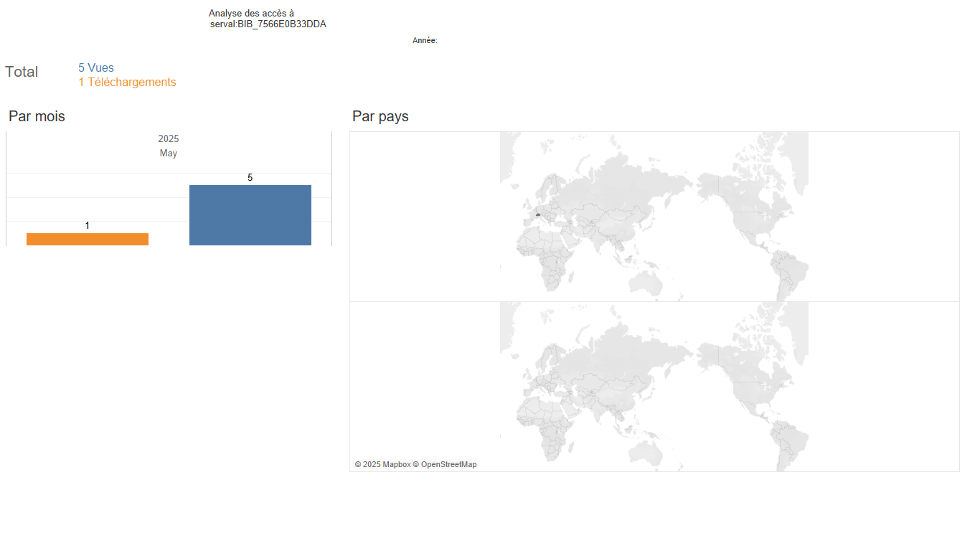
Task: Click the 'Total' label
Action: 22,72
